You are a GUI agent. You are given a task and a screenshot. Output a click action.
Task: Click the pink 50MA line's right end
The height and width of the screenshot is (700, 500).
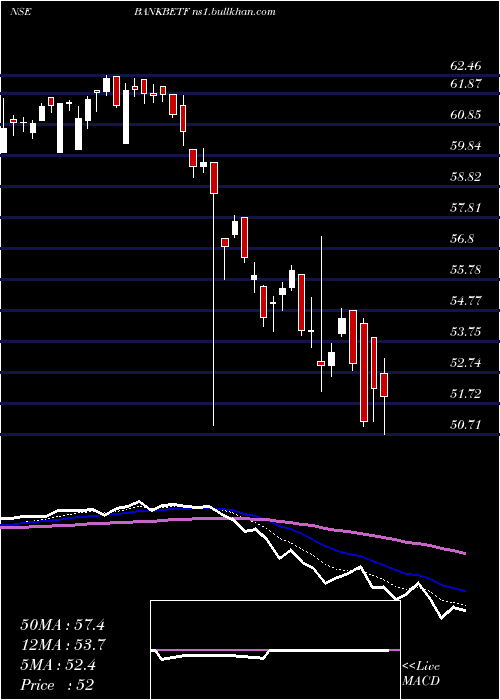[x=464, y=553]
